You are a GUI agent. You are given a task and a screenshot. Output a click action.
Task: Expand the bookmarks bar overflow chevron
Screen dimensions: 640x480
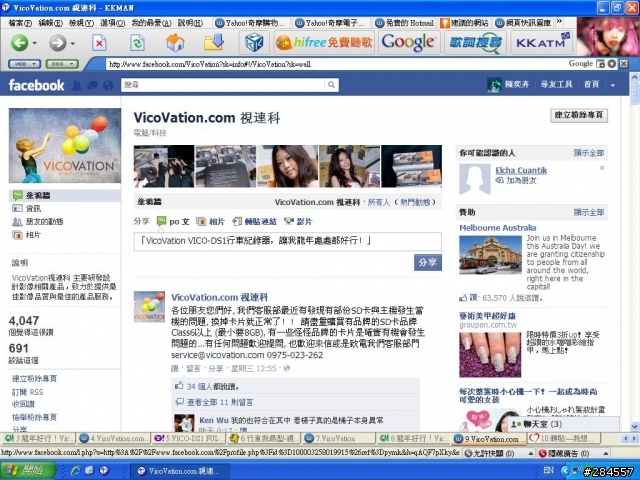(559, 22)
